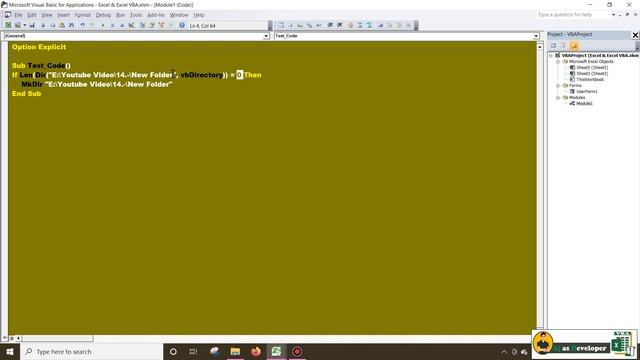Viewport: 640px width, 360px height.
Task: Click the Break pause icon
Action: tap(112, 25)
